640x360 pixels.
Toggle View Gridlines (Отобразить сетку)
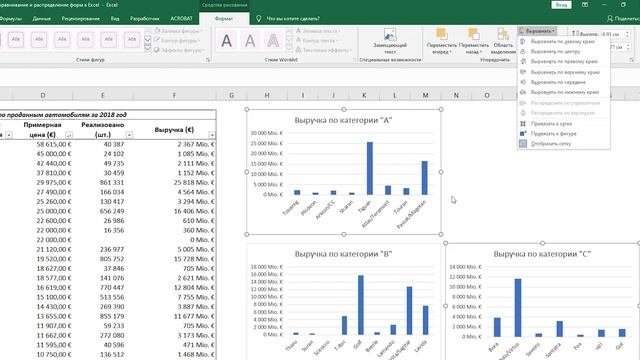point(563,144)
